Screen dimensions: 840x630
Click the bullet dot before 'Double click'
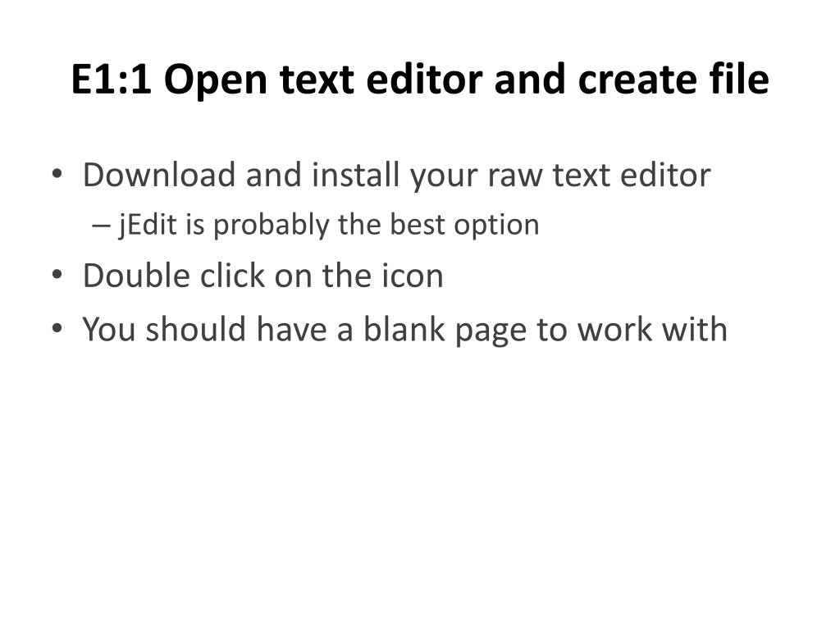57,275
